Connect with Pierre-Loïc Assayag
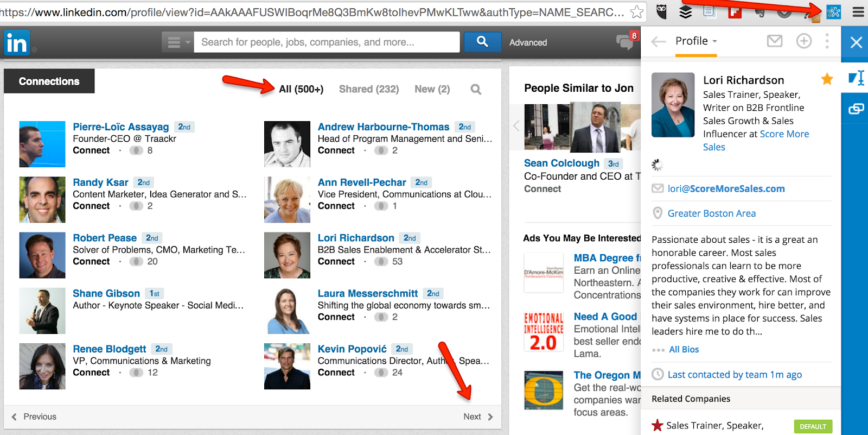This screenshot has width=868, height=435. (x=91, y=150)
